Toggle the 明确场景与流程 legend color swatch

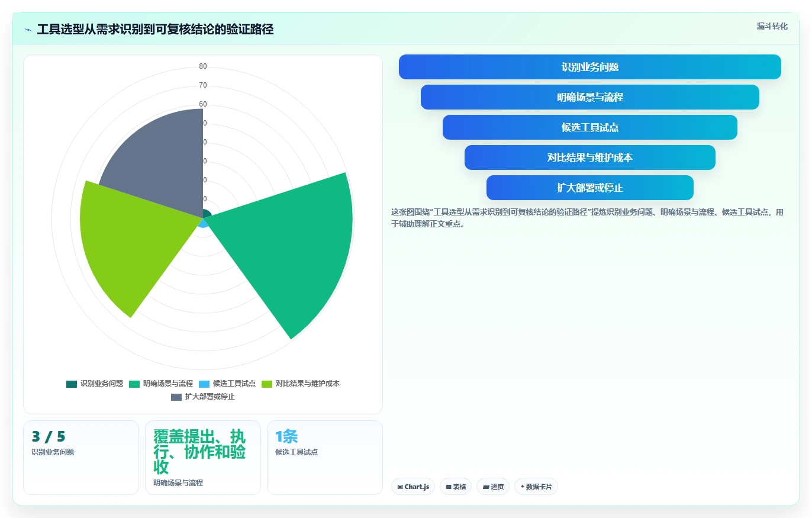134,384
